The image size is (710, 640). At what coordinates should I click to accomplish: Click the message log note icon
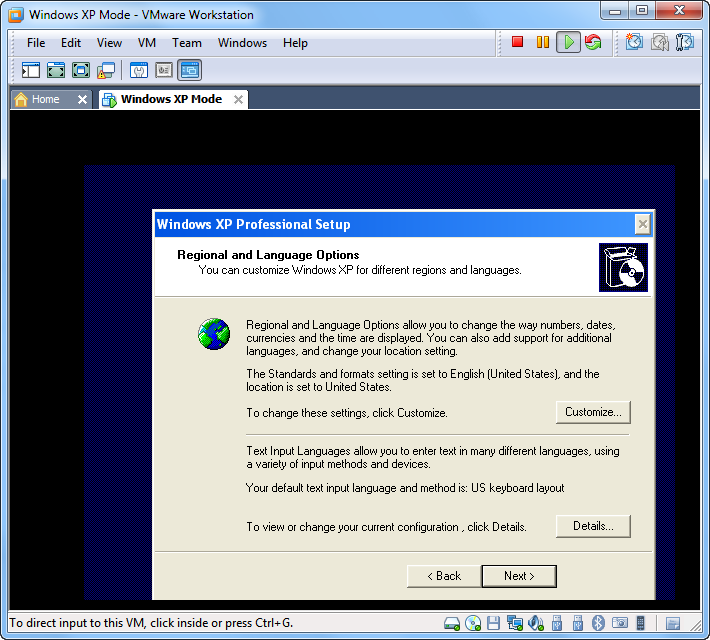[x=673, y=624]
